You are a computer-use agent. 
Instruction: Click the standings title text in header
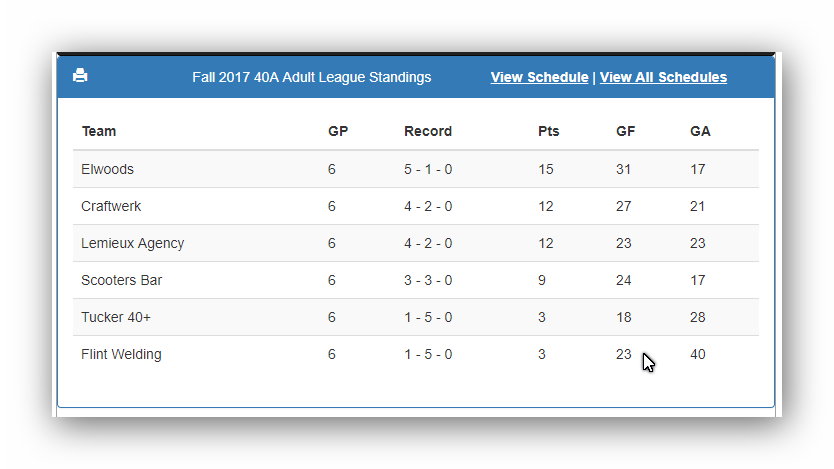pyautogui.click(x=312, y=77)
